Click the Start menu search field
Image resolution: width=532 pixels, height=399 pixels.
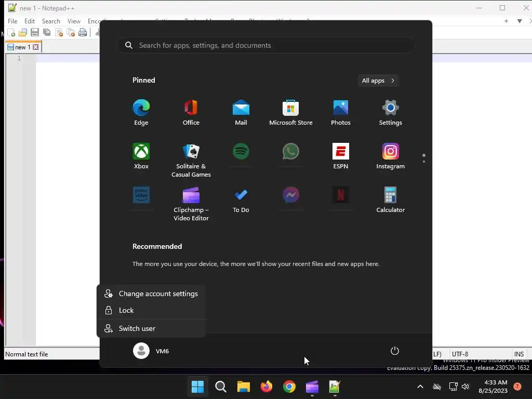265,45
